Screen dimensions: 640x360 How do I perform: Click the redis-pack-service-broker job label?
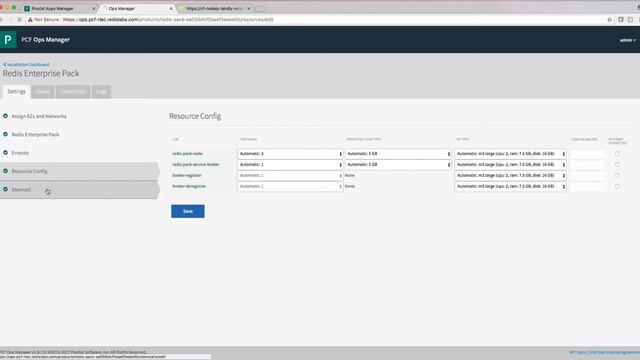tap(196, 164)
